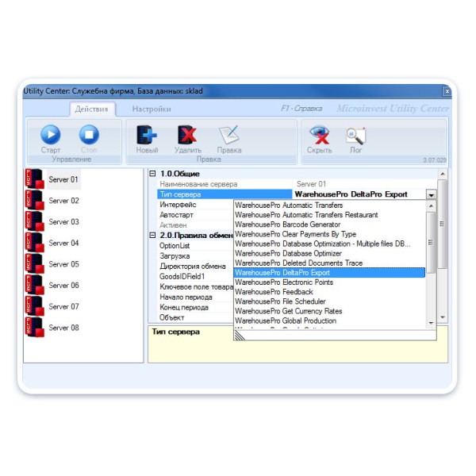
Task: Choose WarehousePro Feedback
Action: coord(330,292)
